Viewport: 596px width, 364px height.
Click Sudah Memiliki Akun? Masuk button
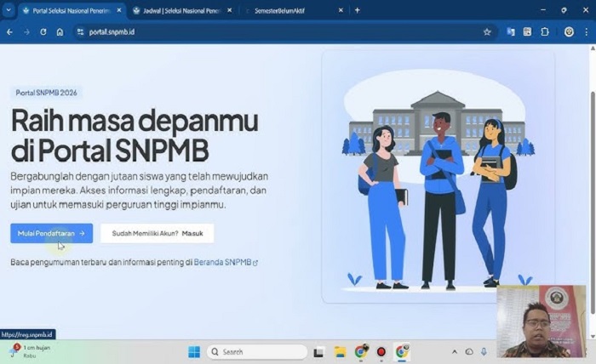click(157, 233)
